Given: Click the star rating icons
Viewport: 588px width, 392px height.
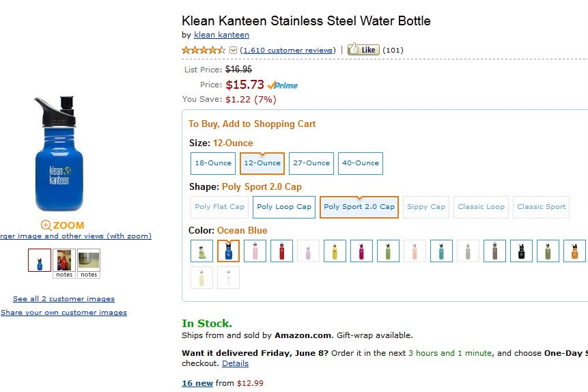Looking at the screenshot, I should coord(204,50).
